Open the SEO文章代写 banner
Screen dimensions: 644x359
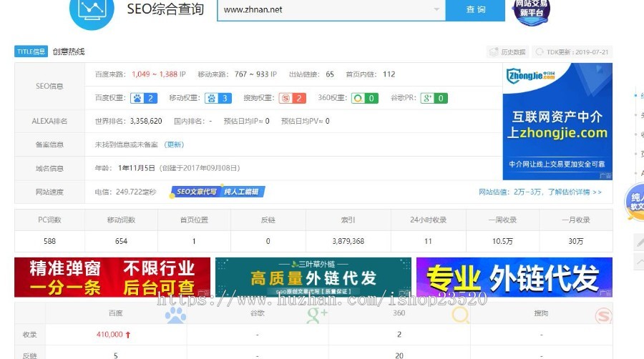218,192
